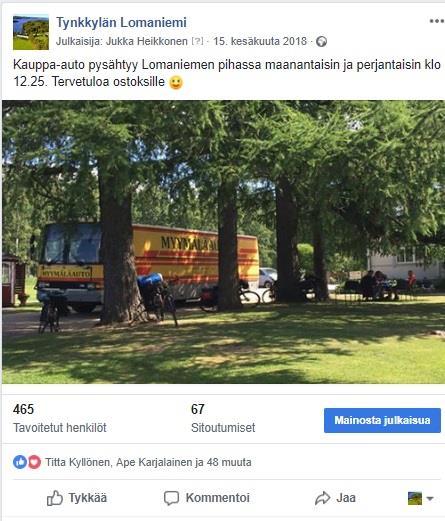Image resolution: width=445 pixels, height=521 pixels.
Task: Click the red heart reaction icon
Action: pyautogui.click(x=34, y=462)
